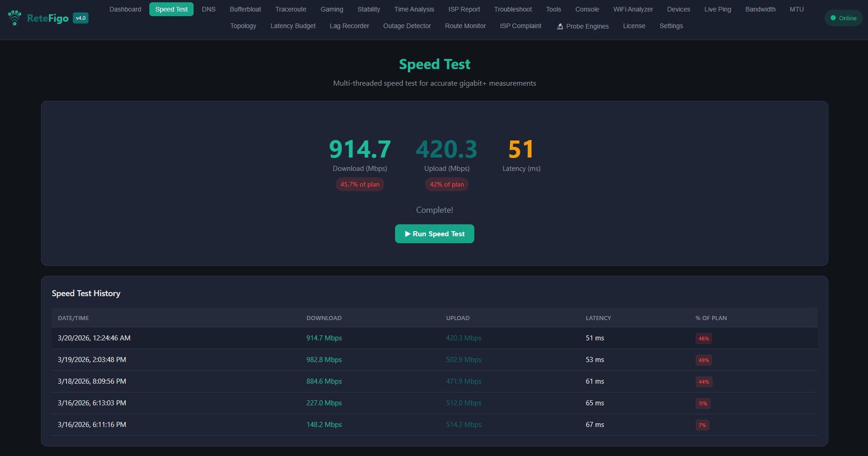Go to the WiFi Analyzer tab
The height and width of the screenshot is (456, 868).
pyautogui.click(x=633, y=9)
